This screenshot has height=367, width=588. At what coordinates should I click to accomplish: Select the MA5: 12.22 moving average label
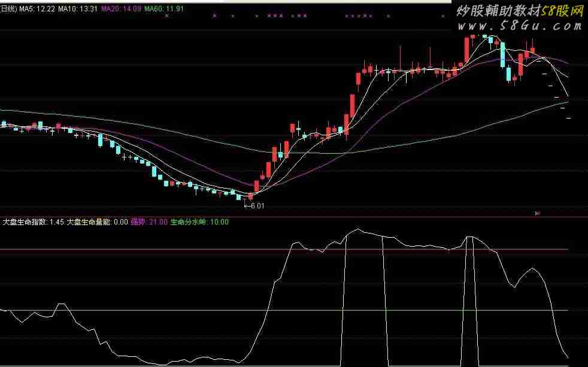tap(37, 8)
